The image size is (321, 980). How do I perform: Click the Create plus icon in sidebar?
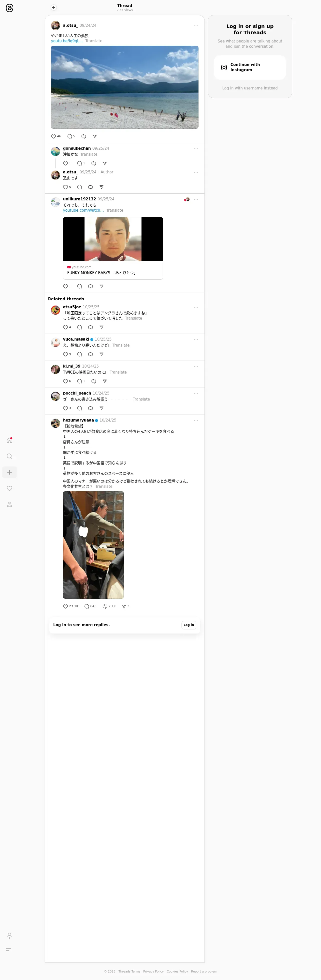click(9, 472)
